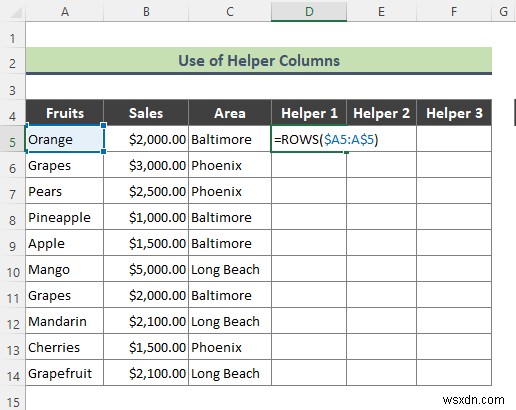Click the $1,000.00 sales cell

pos(146,217)
